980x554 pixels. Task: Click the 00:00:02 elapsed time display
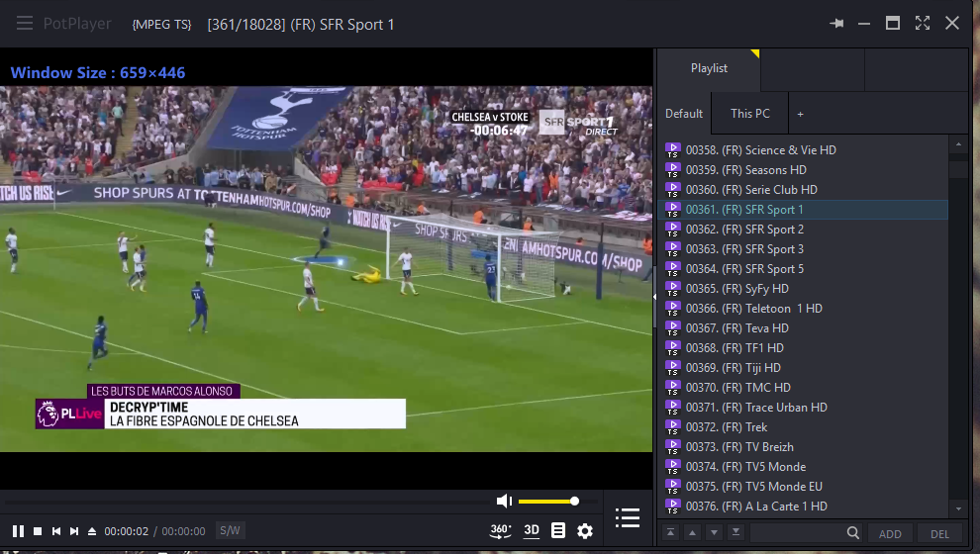(127, 531)
